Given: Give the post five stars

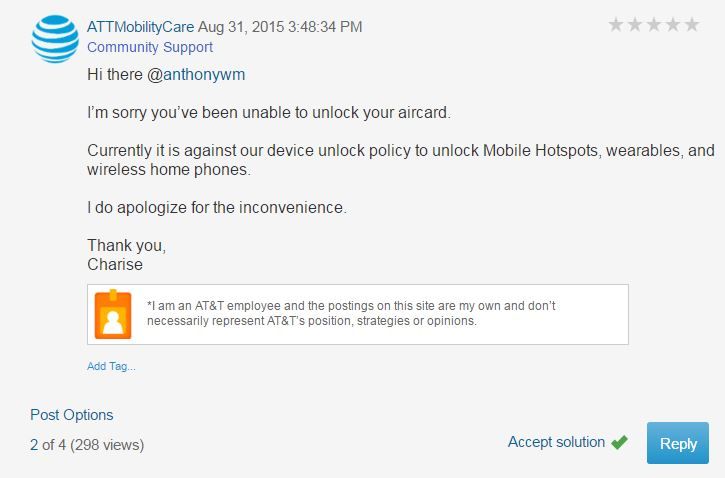Looking at the screenshot, I should coord(691,25).
